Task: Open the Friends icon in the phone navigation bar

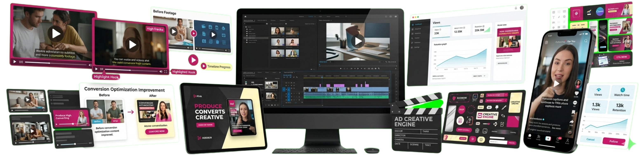Action: (539, 137)
